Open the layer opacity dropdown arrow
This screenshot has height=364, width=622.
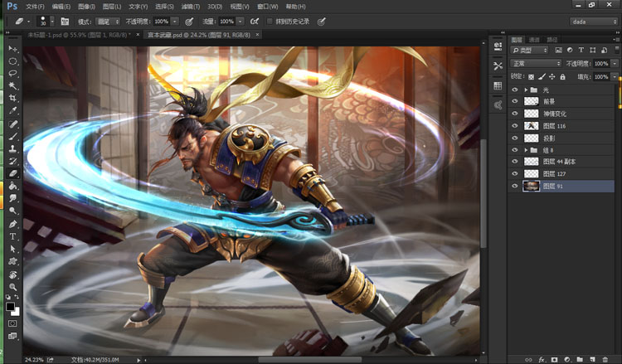[615, 64]
